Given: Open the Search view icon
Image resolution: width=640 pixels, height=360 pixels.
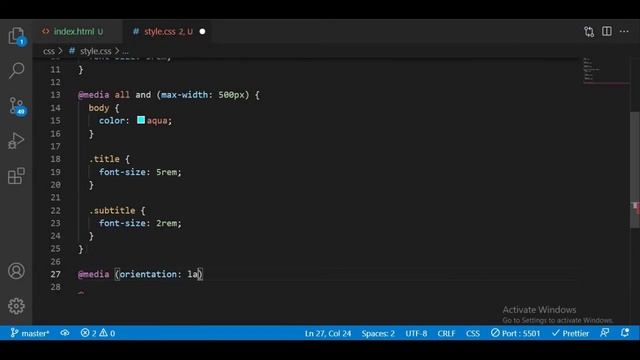Looking at the screenshot, I should tap(16, 71).
